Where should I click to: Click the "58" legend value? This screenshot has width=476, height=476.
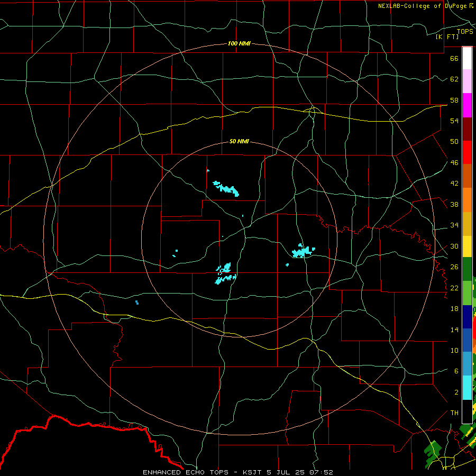click(454, 100)
